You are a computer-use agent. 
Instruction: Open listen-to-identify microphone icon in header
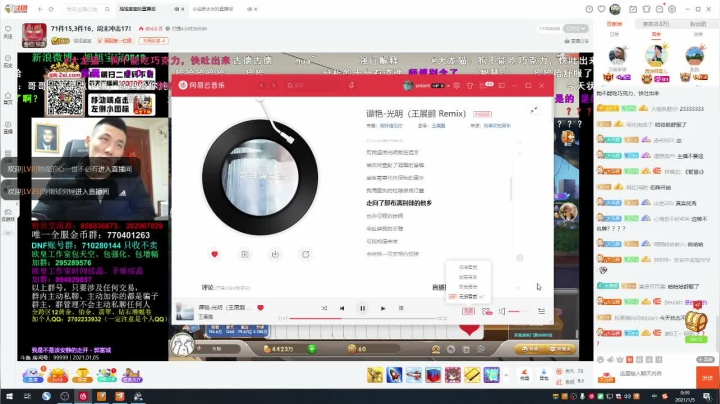tap(351, 85)
